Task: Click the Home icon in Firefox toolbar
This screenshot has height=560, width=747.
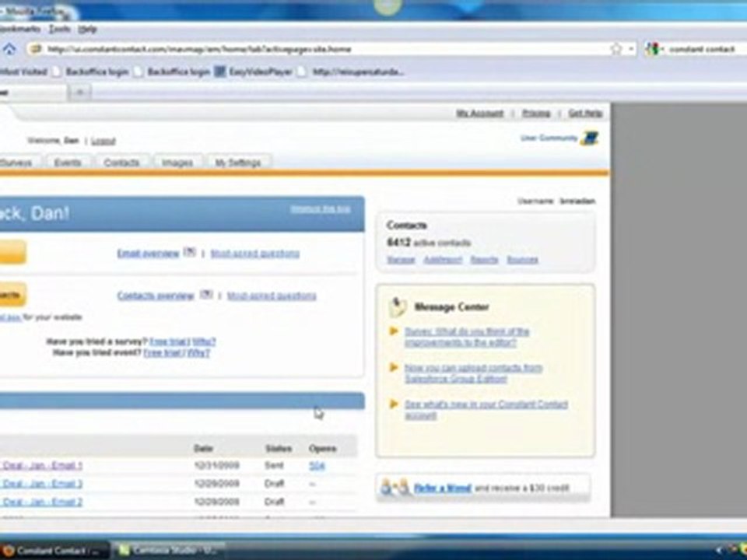Action: (9, 48)
